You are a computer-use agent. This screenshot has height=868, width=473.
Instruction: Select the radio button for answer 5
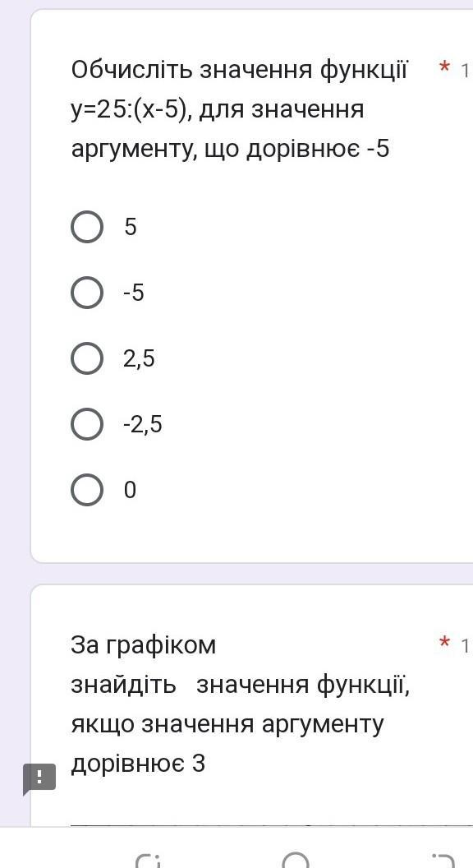coord(87,226)
